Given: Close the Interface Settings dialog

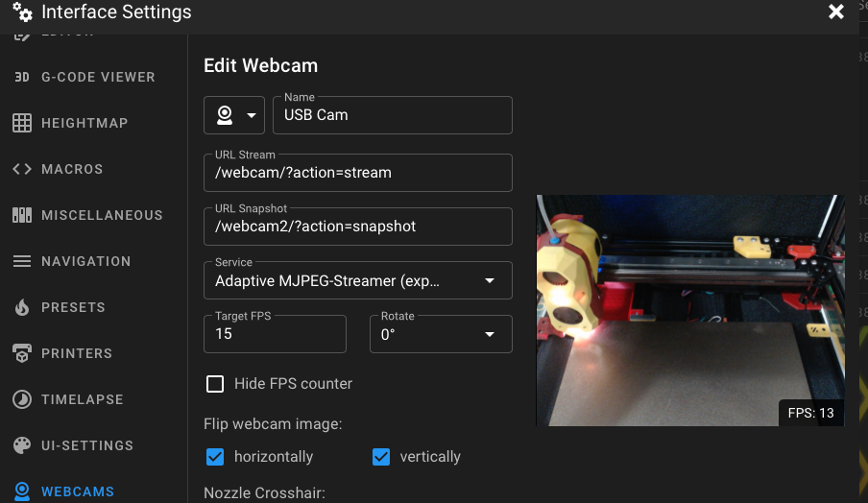Looking at the screenshot, I should click(x=836, y=12).
